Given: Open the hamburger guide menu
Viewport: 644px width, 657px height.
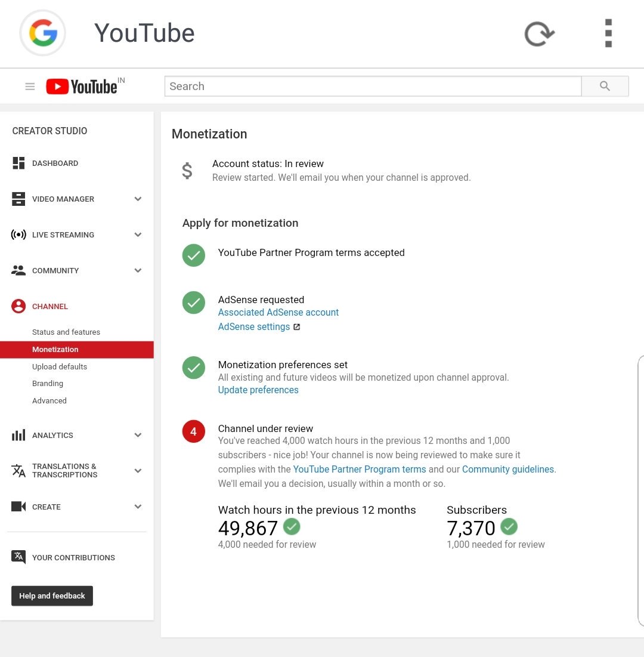Looking at the screenshot, I should click(x=30, y=87).
